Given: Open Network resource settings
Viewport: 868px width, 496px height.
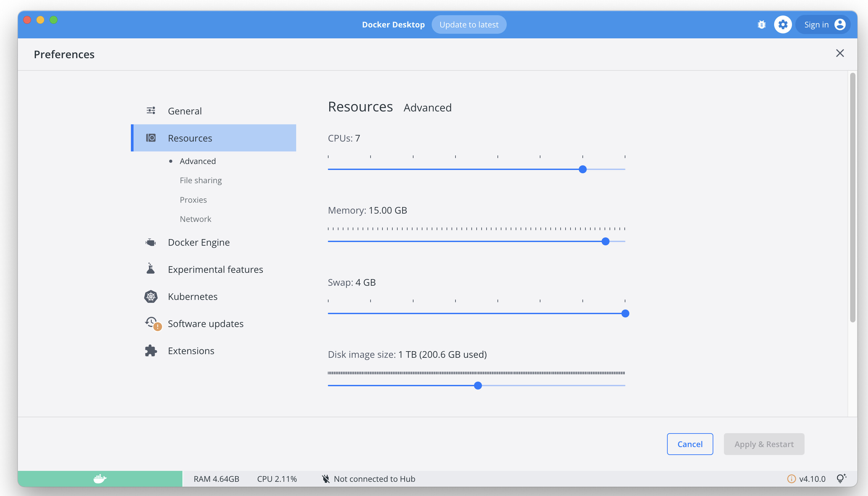Looking at the screenshot, I should tap(195, 219).
